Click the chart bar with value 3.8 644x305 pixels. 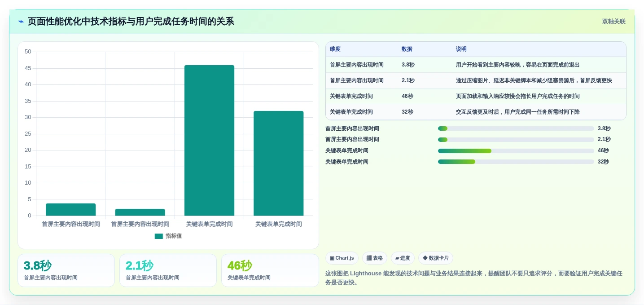click(70, 210)
